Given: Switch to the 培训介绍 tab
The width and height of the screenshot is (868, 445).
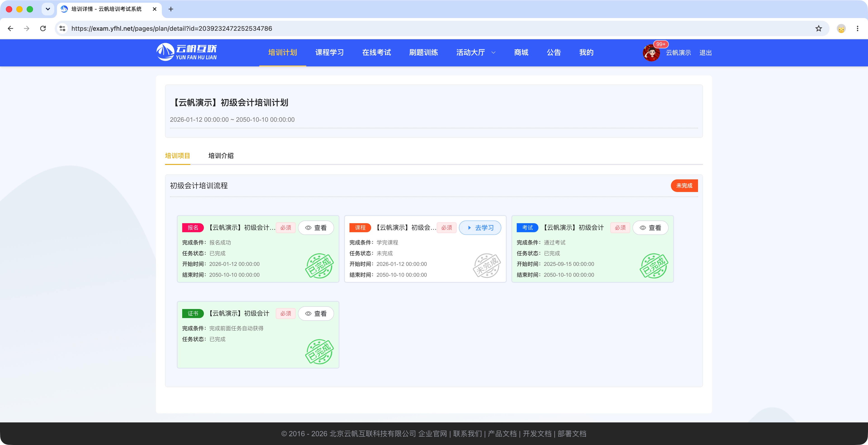Looking at the screenshot, I should [221, 155].
